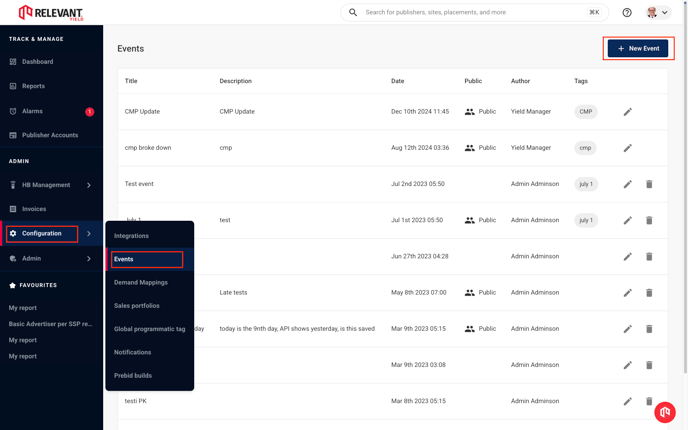Select Demand Mappings from Configuration submenu
The height and width of the screenshot is (430, 688).
tap(141, 283)
